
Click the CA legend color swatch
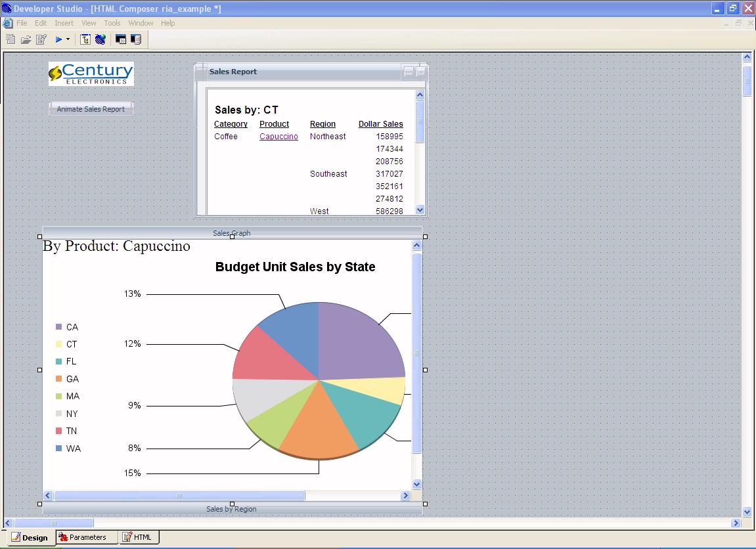point(58,327)
